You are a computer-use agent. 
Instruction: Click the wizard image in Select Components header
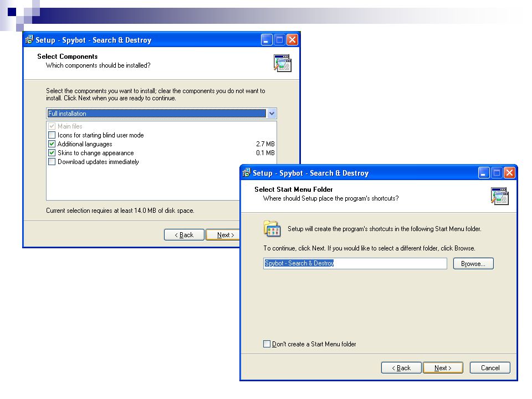click(282, 63)
